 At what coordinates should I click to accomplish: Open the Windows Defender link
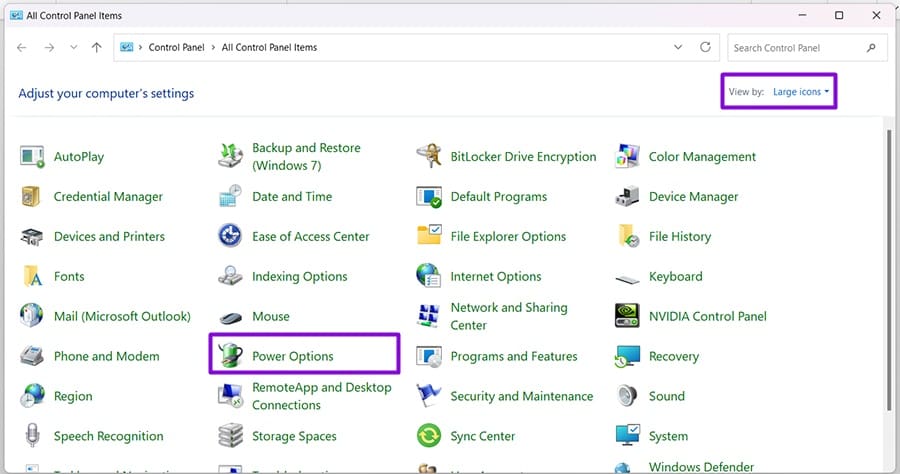coord(701,467)
